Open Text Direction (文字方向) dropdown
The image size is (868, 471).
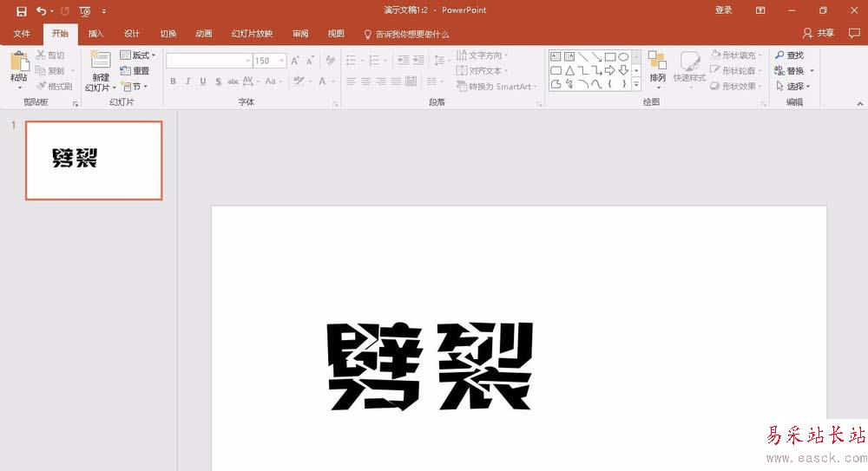click(x=482, y=56)
